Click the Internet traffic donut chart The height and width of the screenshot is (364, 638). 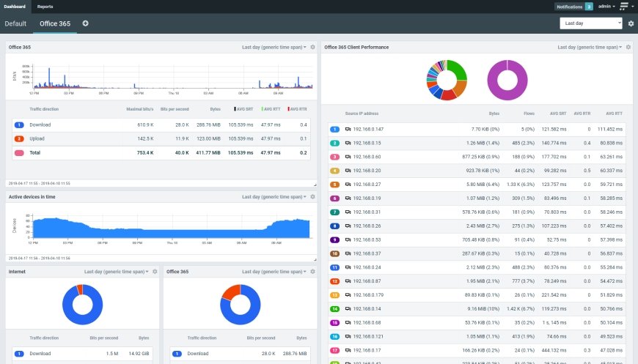tap(83, 305)
